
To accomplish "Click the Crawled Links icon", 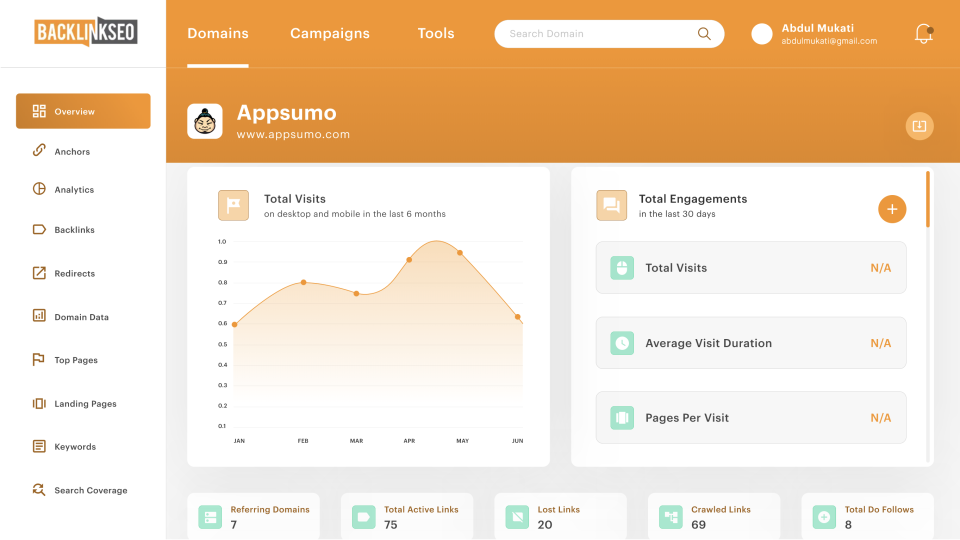I will 671,517.
